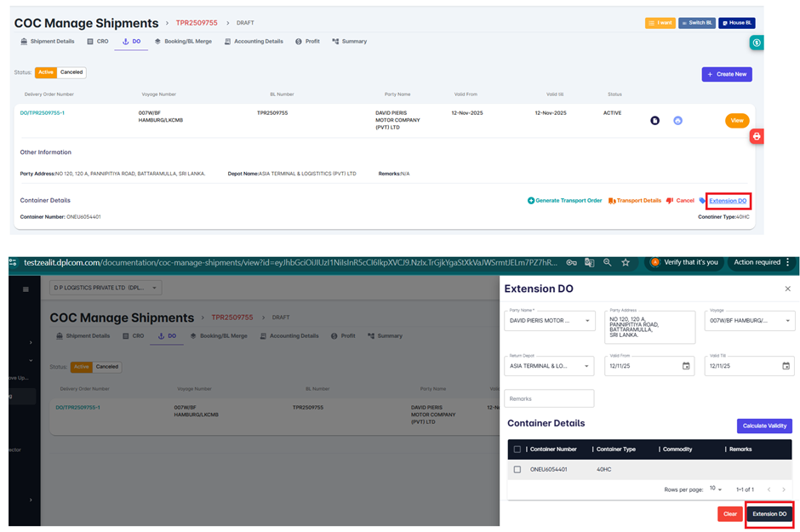Click the Create New button

[x=726, y=74]
